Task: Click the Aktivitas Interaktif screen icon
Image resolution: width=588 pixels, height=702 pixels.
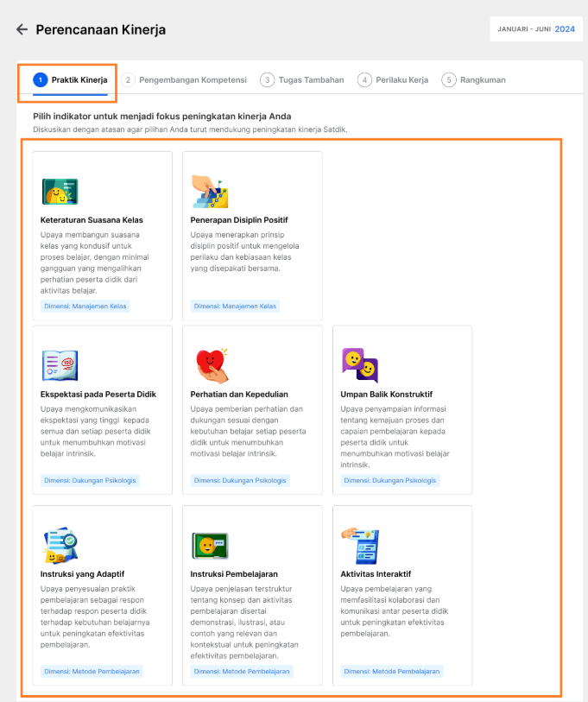Action: pyautogui.click(x=361, y=546)
